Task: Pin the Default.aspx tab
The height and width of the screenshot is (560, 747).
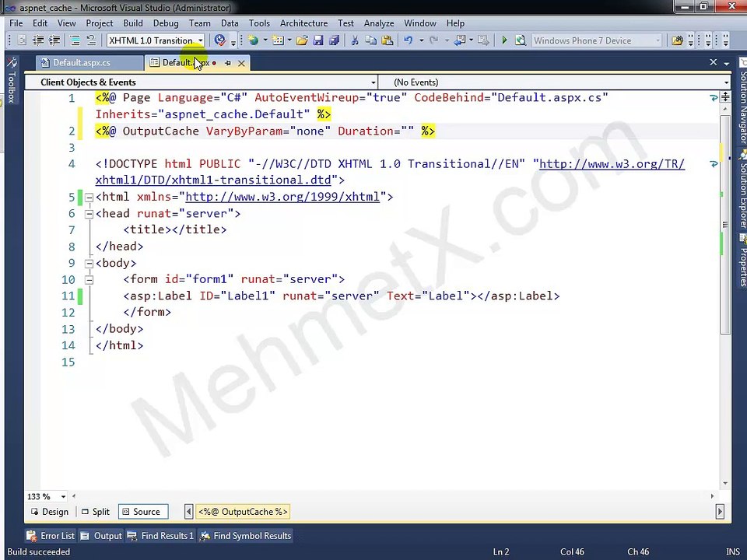Action: (228, 63)
